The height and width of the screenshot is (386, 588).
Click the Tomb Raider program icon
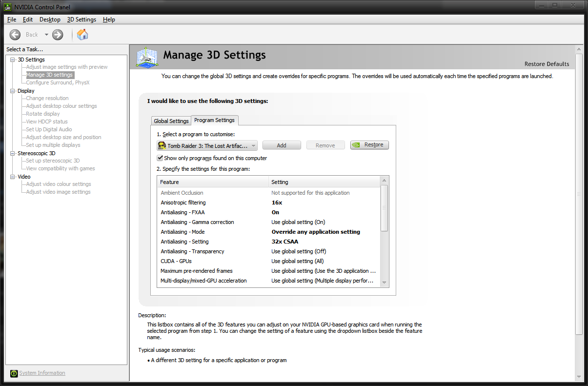(x=162, y=145)
